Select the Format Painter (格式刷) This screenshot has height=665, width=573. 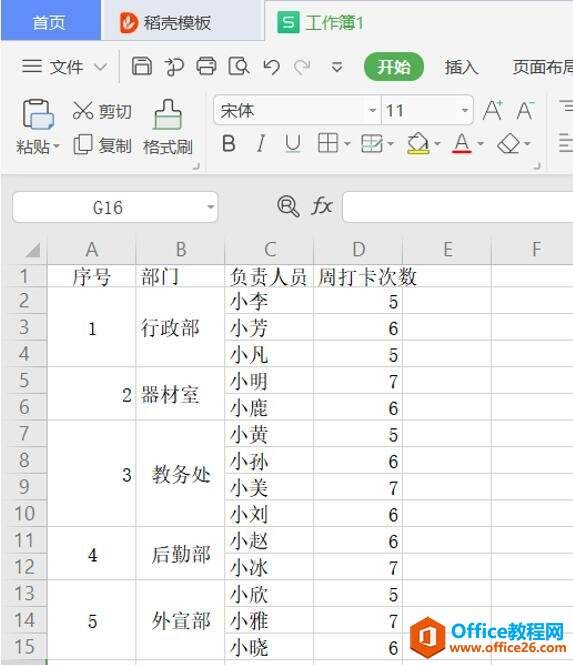click(168, 128)
